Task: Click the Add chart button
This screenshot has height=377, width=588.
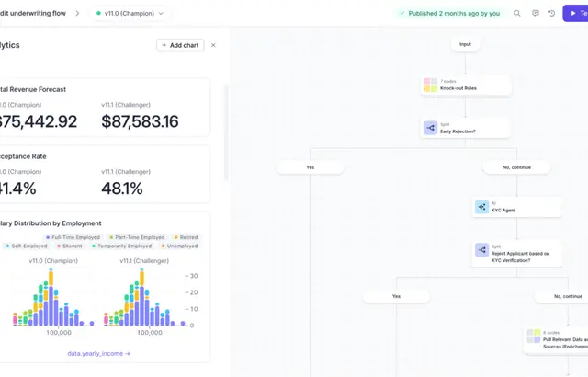Action: click(180, 45)
